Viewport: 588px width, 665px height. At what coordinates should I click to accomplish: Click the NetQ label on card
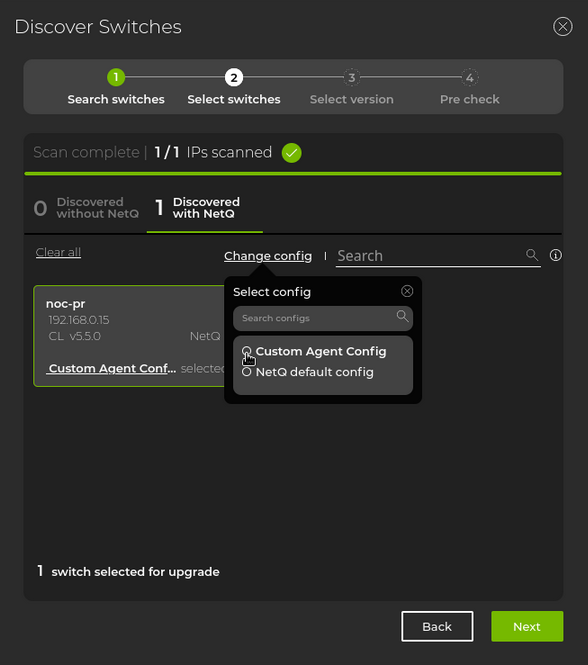205,336
